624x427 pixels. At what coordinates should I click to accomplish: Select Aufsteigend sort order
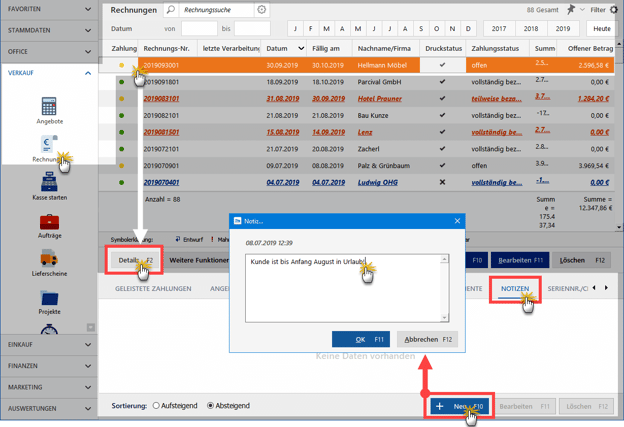click(157, 406)
